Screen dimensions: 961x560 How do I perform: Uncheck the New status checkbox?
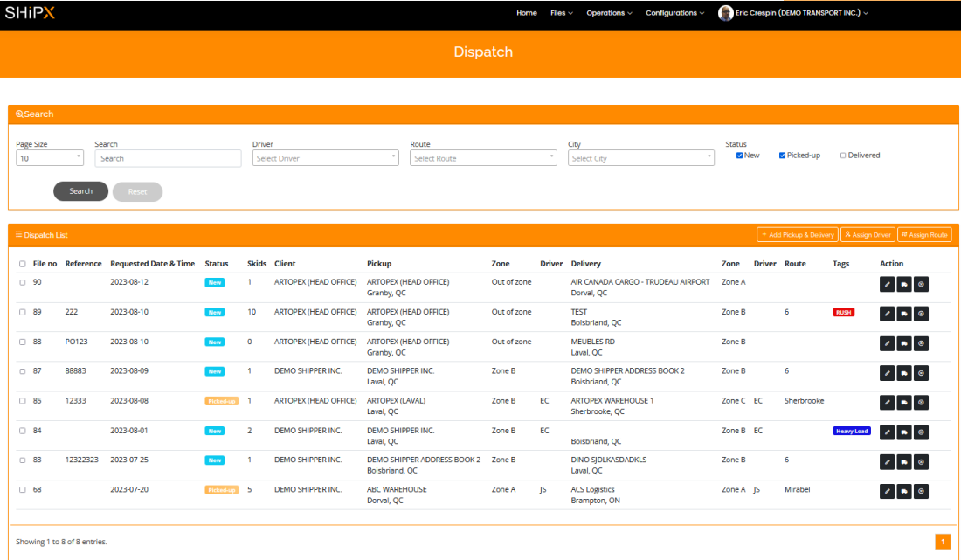tap(739, 156)
